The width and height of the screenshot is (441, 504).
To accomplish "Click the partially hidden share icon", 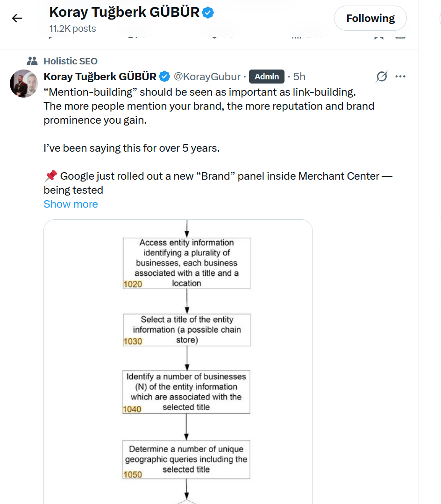I will (x=400, y=36).
